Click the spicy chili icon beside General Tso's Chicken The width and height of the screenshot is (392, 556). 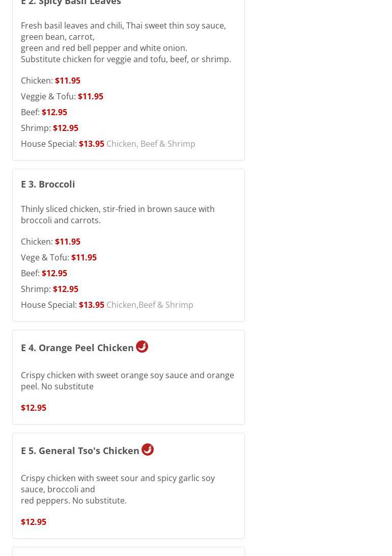pyautogui.click(x=148, y=449)
